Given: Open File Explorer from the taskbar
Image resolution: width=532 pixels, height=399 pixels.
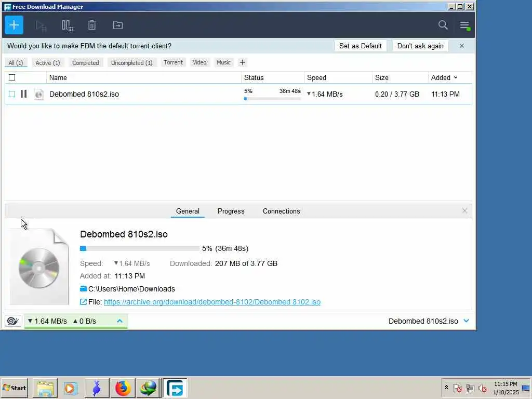Looking at the screenshot, I should point(45,388).
